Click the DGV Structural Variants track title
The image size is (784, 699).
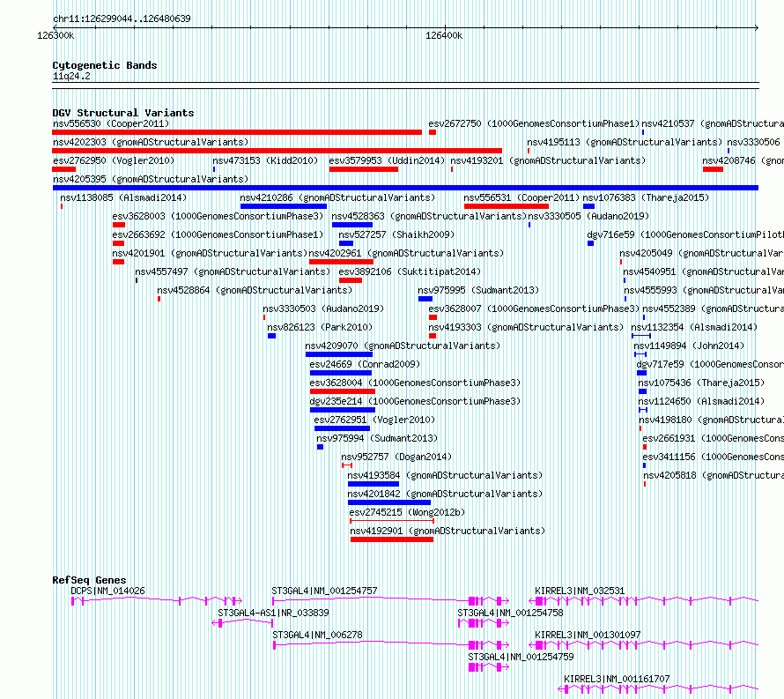[x=123, y=113]
